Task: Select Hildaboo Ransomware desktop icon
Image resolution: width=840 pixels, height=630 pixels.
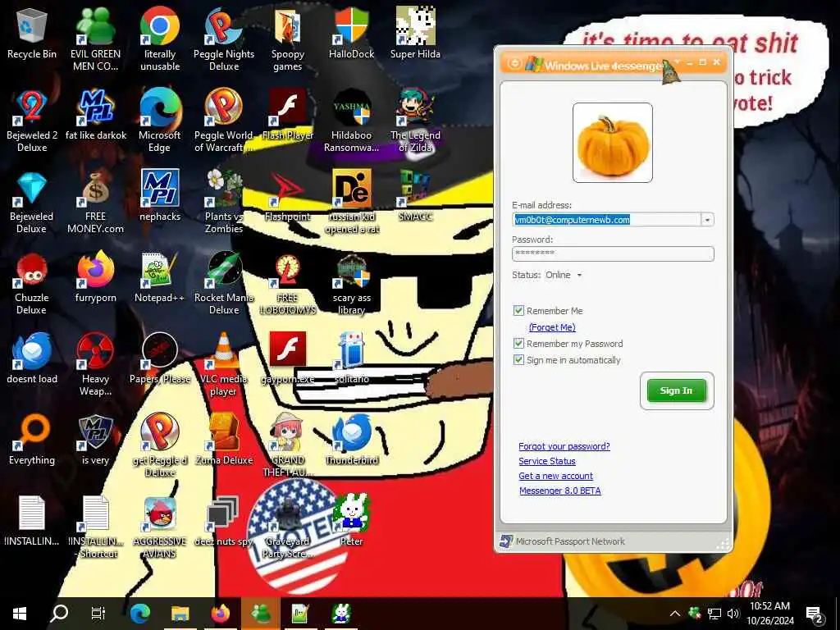Action: pos(351,121)
